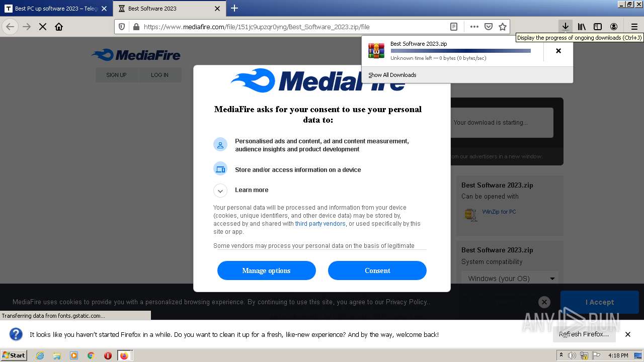Open third party vendors link
The height and width of the screenshot is (362, 644).
pyautogui.click(x=320, y=224)
